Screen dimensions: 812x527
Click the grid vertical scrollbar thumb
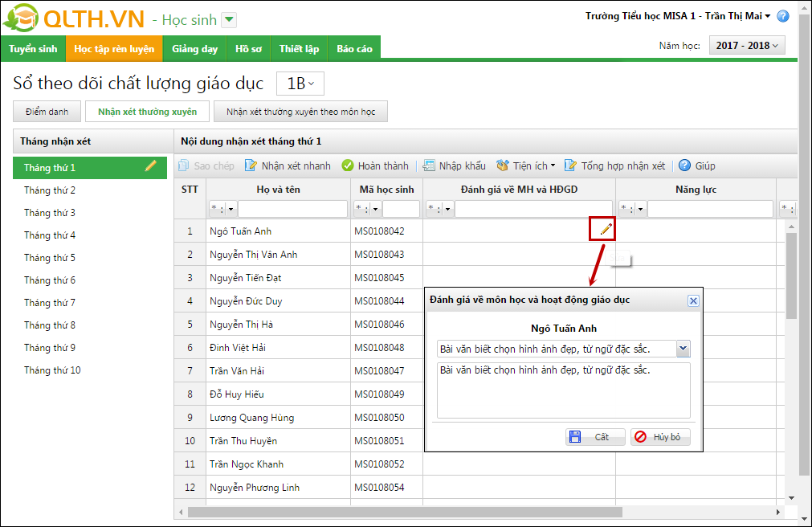pos(791,276)
